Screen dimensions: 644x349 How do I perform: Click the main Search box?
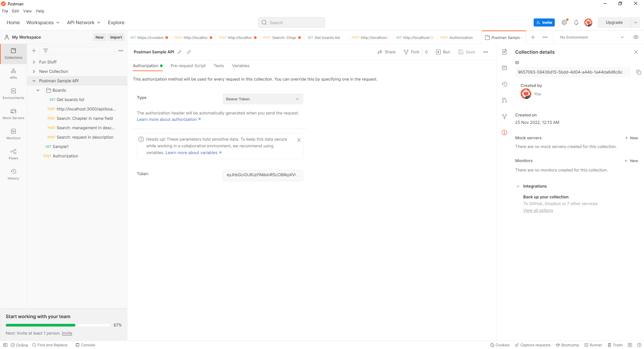291,22
